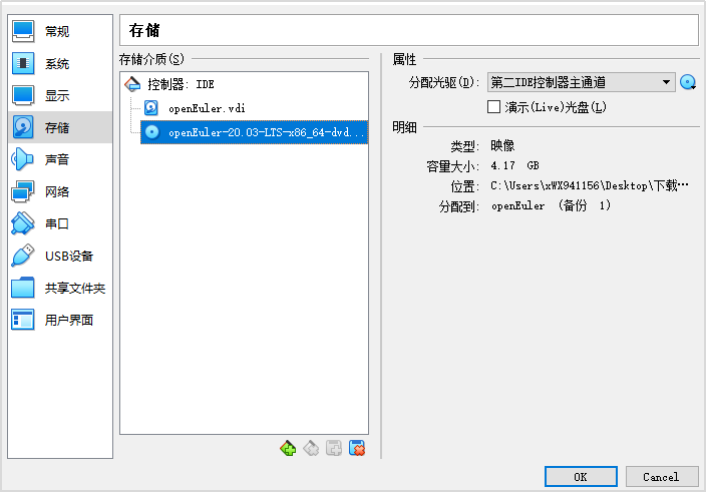Viewport: 706px width, 492px height.
Task: Open the 声音 audio speaker icon
Action: point(23,159)
